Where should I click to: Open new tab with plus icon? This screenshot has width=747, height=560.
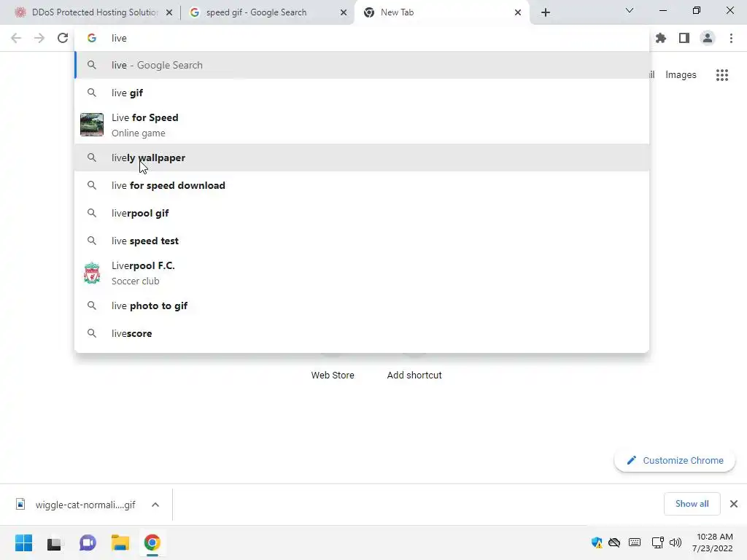pyautogui.click(x=546, y=12)
